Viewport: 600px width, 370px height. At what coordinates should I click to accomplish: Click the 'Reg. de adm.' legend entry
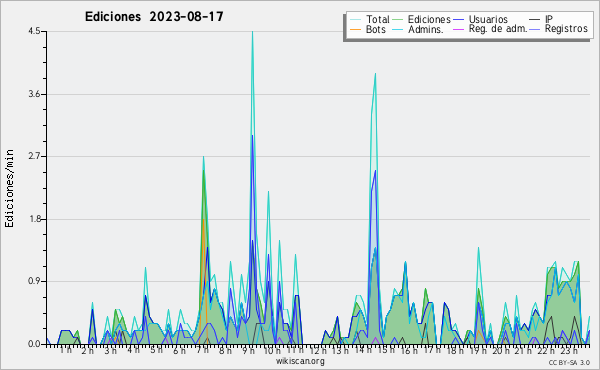pyautogui.click(x=490, y=29)
